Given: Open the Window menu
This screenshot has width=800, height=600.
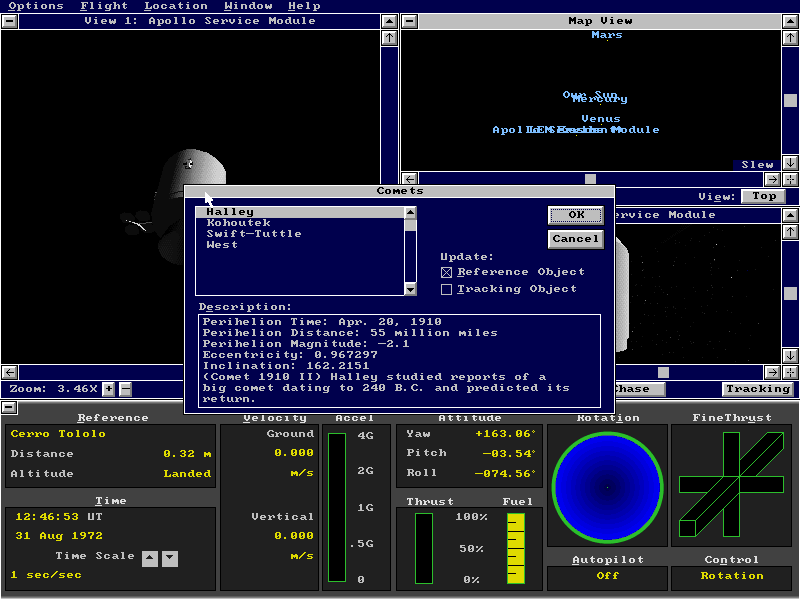Looking at the screenshot, I should (x=248, y=6).
